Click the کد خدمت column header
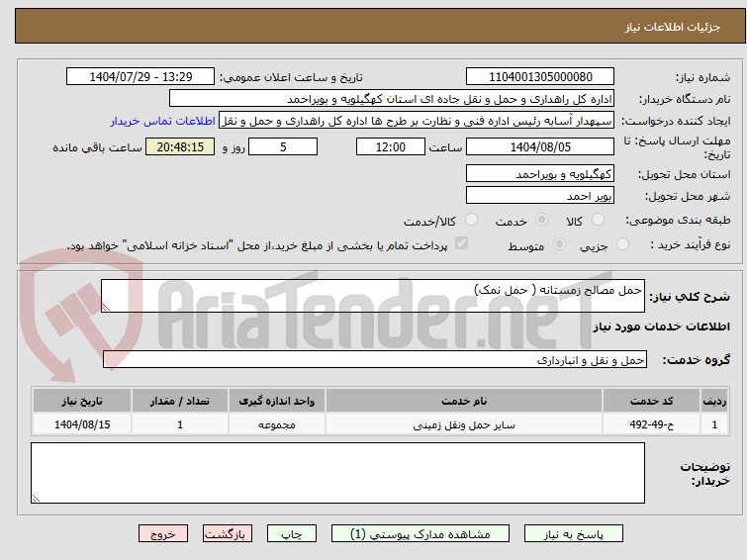Image resolution: width=747 pixels, height=560 pixels. coord(651,401)
